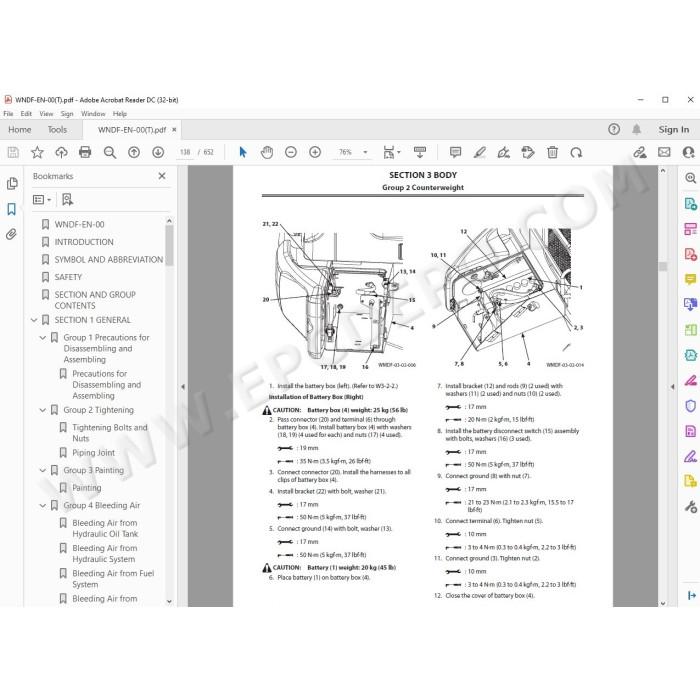Send the file by email envelope icon
The width and height of the screenshot is (700, 700).
coord(664,152)
